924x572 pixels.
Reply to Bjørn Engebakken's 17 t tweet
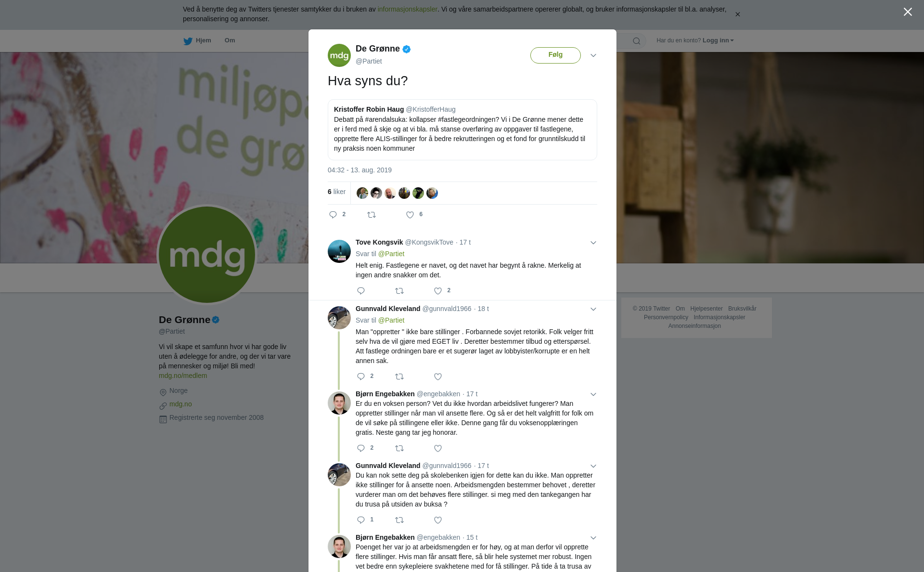(x=361, y=448)
